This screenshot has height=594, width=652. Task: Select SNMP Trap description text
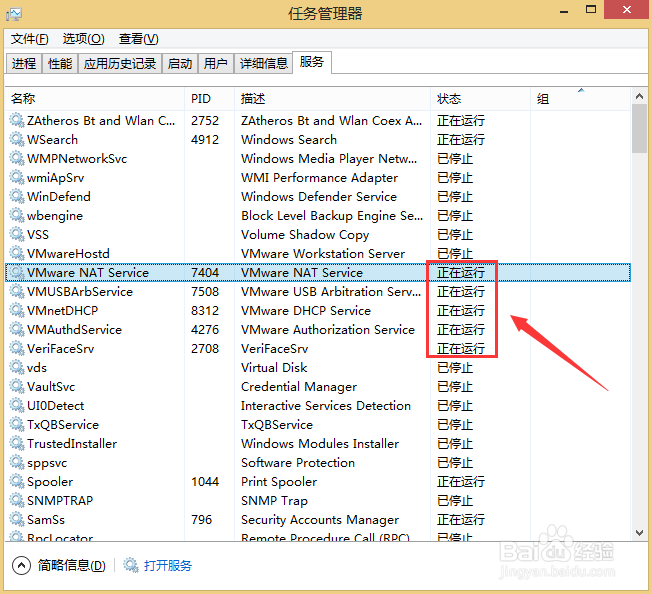pyautogui.click(x=274, y=501)
